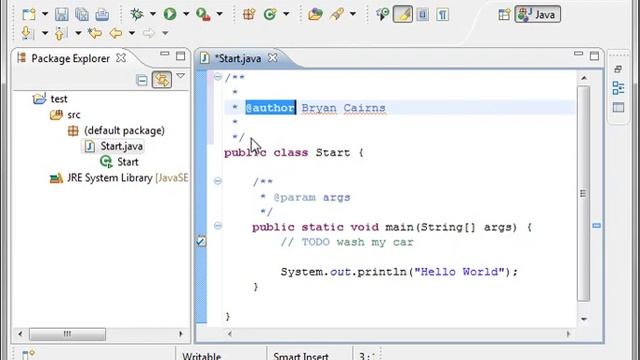Click the Collapse All icon in Package Explorer
The width and height of the screenshot is (640, 360).
[142, 80]
